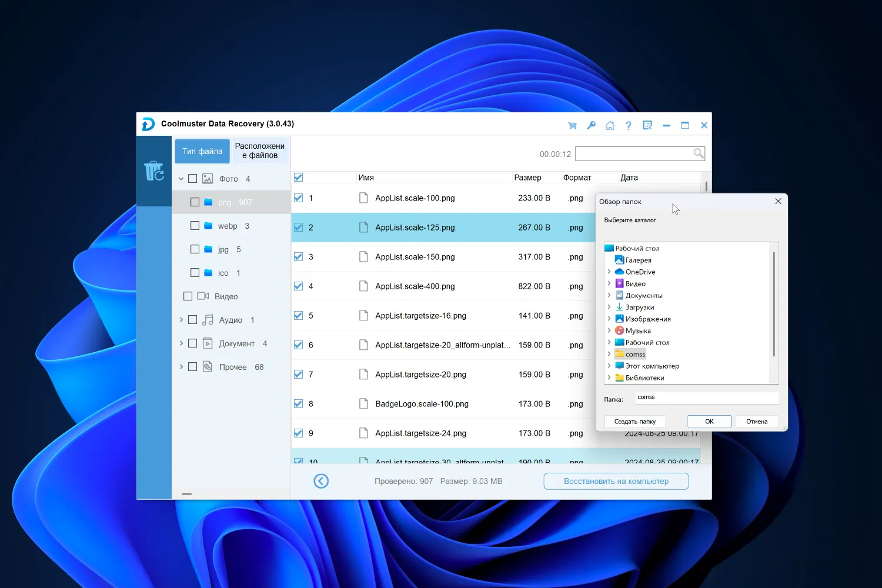
Task: Uncheck row 8 BadgeLogo.scale-100.png checkbox
Action: (298, 404)
